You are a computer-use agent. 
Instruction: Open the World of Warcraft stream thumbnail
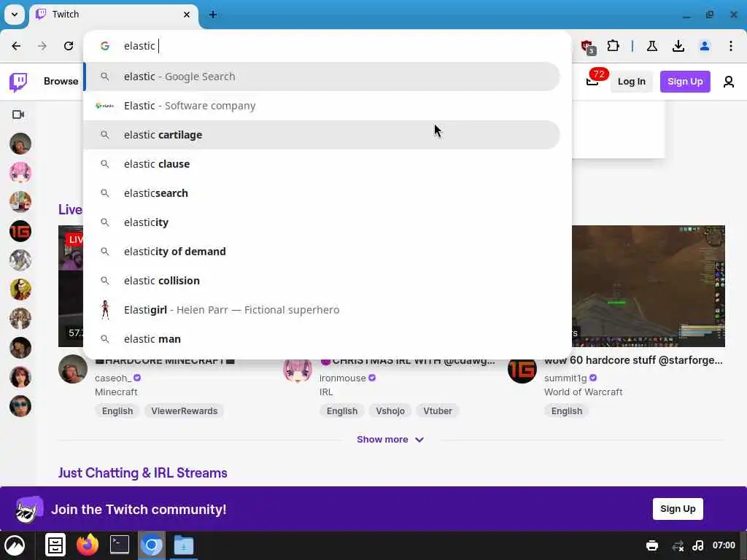pyautogui.click(x=649, y=286)
